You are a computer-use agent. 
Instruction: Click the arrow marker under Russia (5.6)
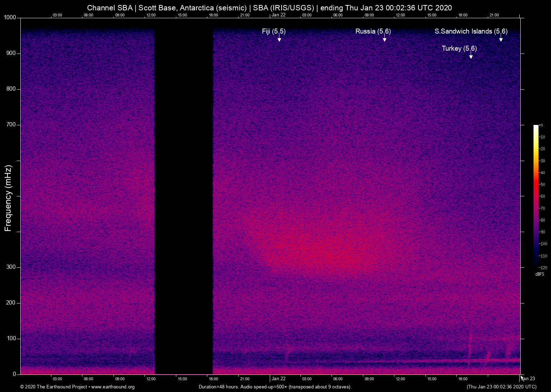(x=384, y=39)
